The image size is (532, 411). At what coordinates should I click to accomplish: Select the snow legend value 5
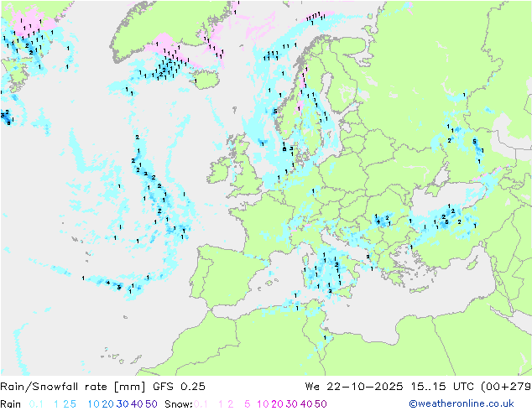point(247,404)
